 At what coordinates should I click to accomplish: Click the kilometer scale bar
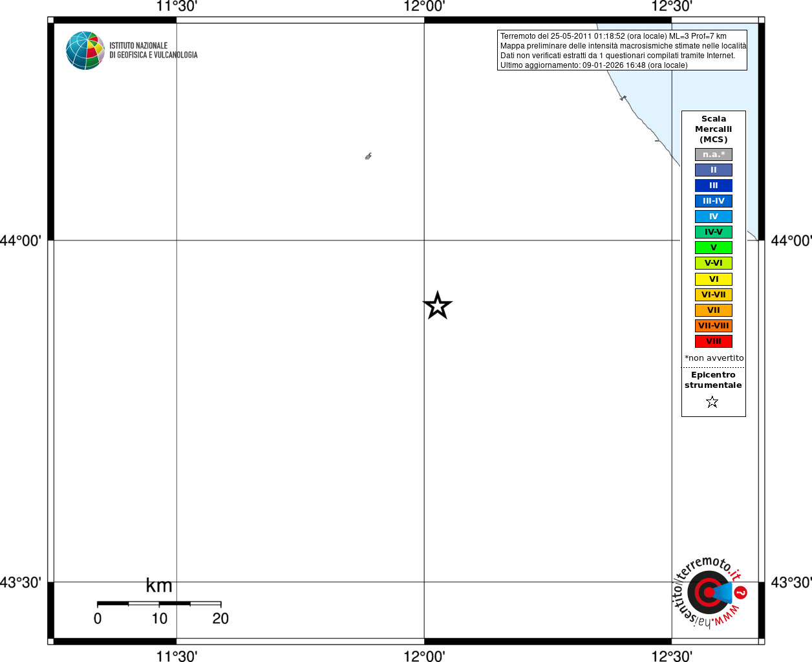pyautogui.click(x=159, y=604)
